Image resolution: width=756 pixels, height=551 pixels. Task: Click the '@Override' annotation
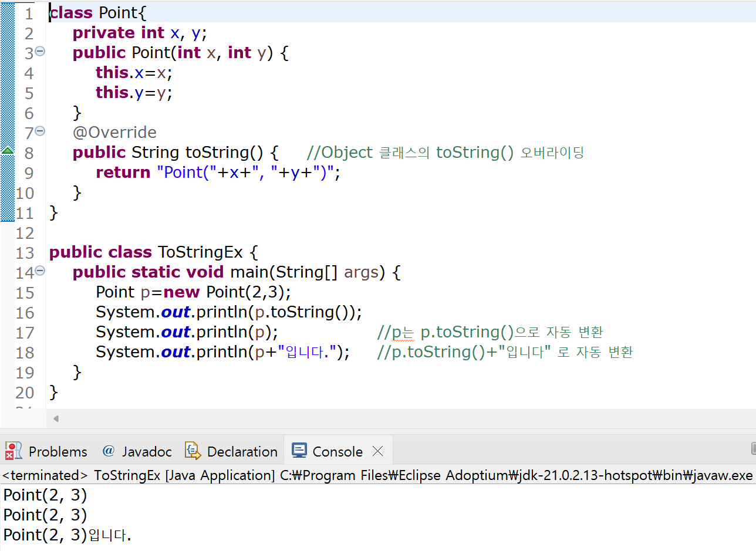coord(114,133)
